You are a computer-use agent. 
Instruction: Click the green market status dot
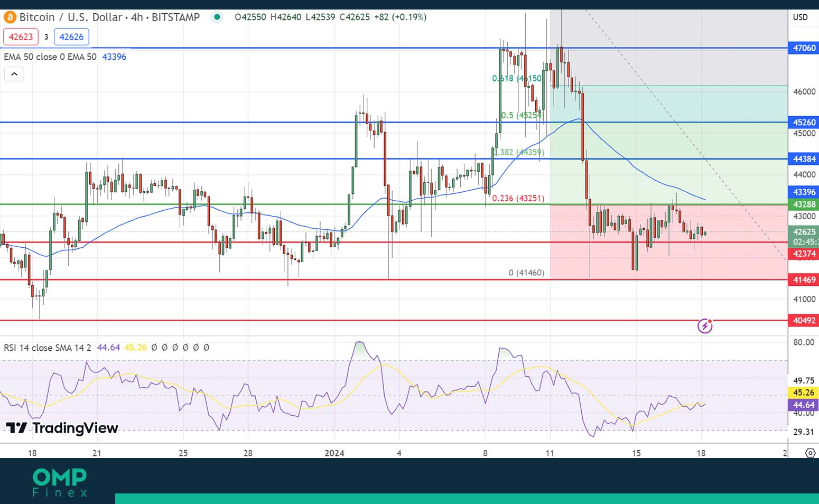point(217,17)
